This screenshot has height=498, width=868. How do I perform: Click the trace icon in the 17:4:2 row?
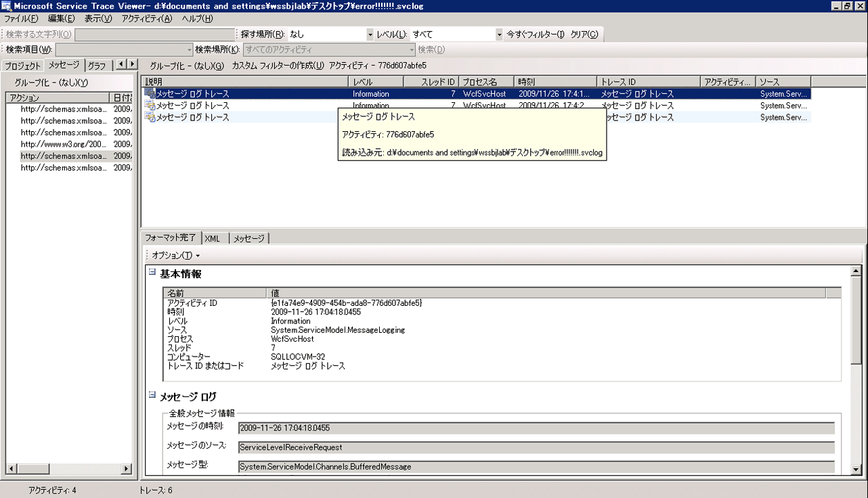coord(150,106)
